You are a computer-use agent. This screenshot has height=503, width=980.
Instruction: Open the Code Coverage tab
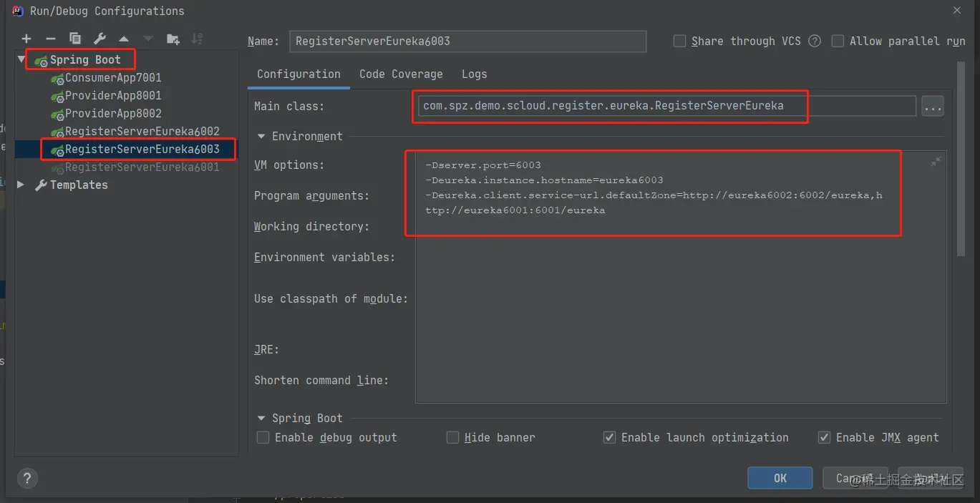[401, 74]
